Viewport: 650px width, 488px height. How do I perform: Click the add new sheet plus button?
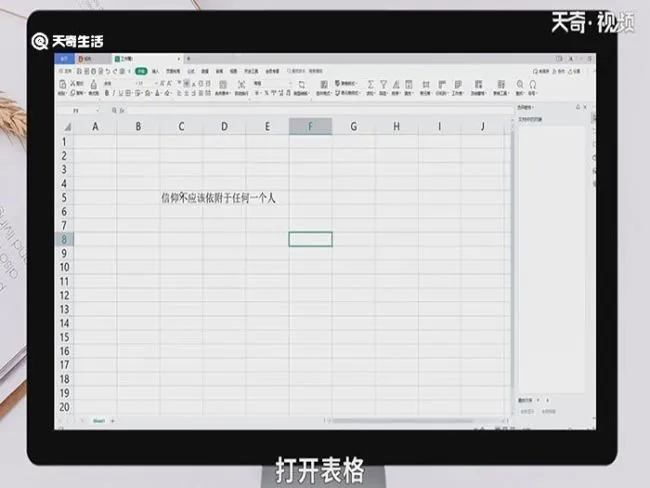(x=113, y=421)
